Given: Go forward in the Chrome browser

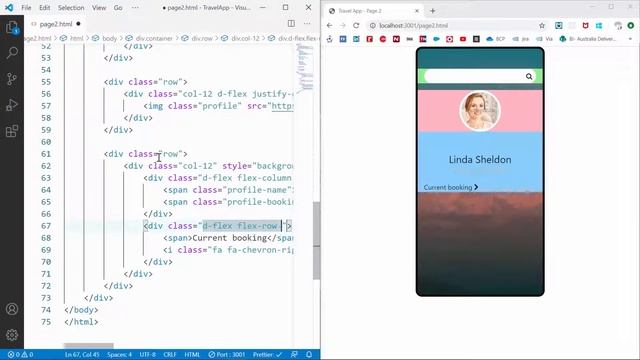Looking at the screenshot, I should click(x=343, y=25).
